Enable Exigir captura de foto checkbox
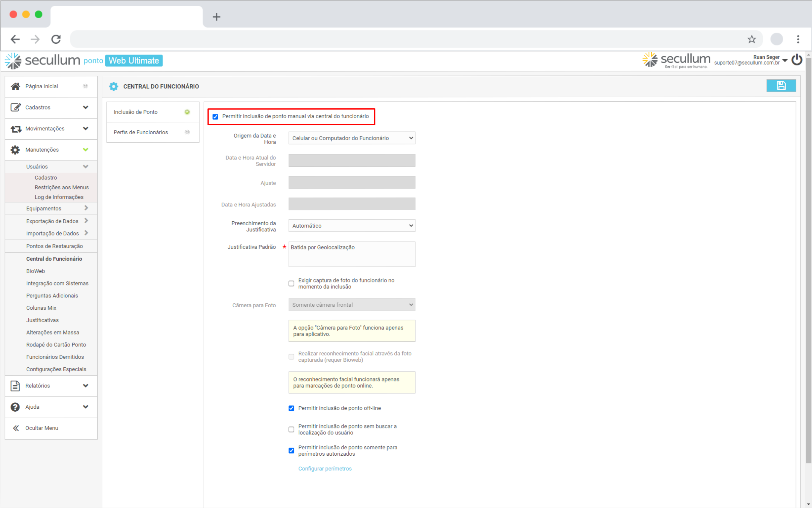This screenshot has width=812, height=508. click(x=291, y=284)
